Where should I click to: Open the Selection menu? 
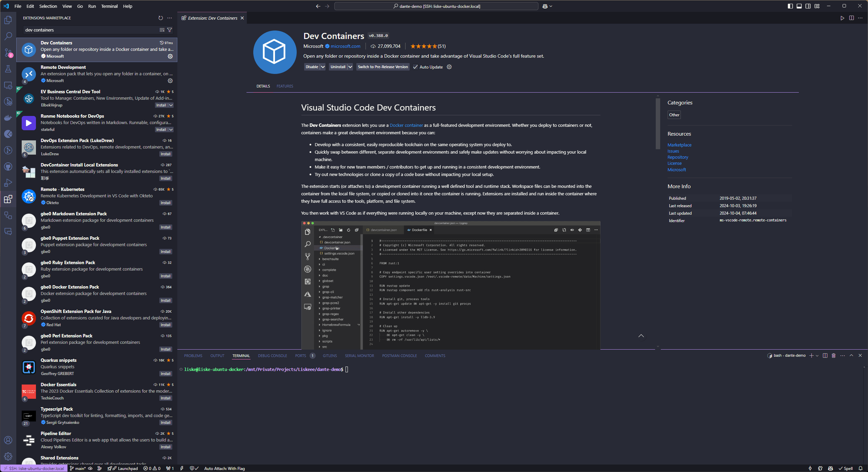48,6
